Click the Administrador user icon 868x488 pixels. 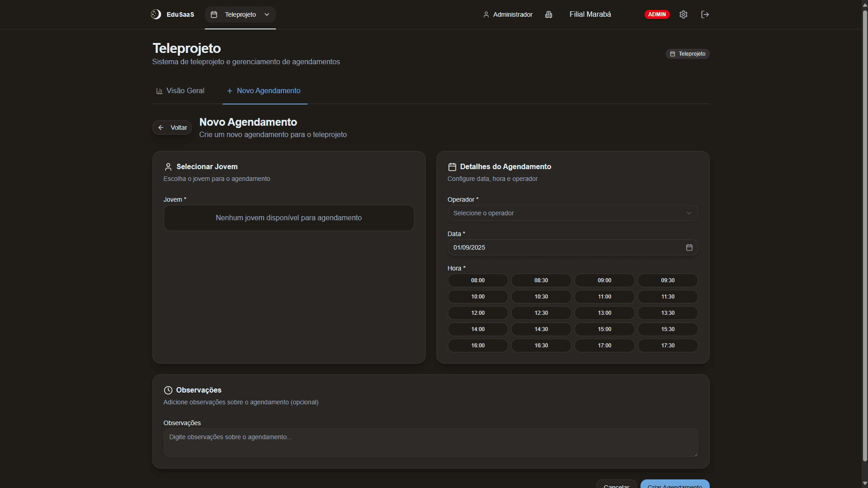(x=486, y=14)
